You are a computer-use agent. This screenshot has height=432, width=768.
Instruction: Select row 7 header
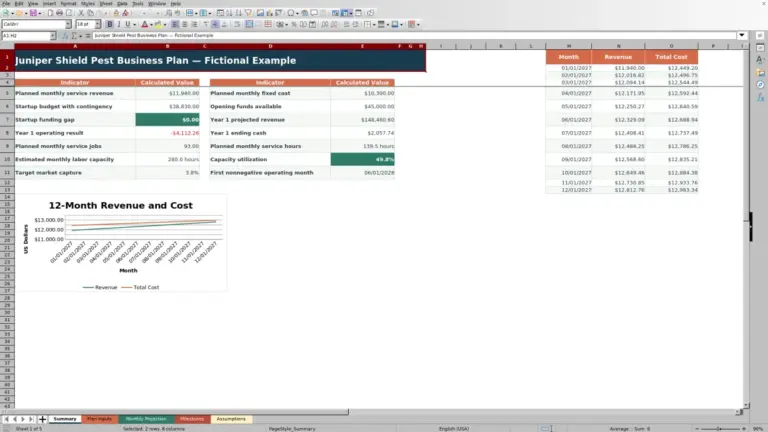coord(7,120)
